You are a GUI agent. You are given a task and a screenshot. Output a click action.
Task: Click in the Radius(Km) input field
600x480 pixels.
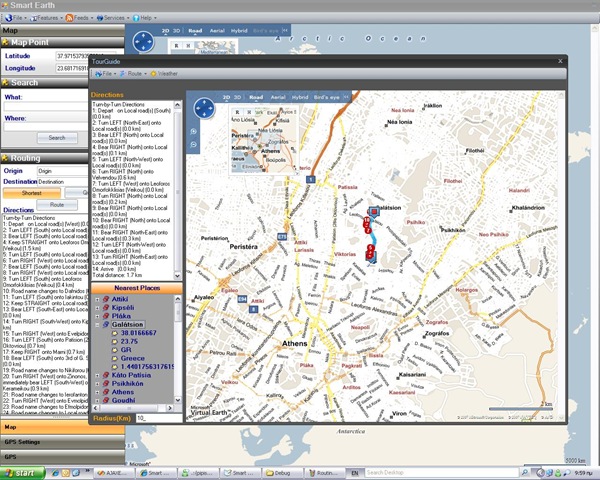click(x=159, y=418)
